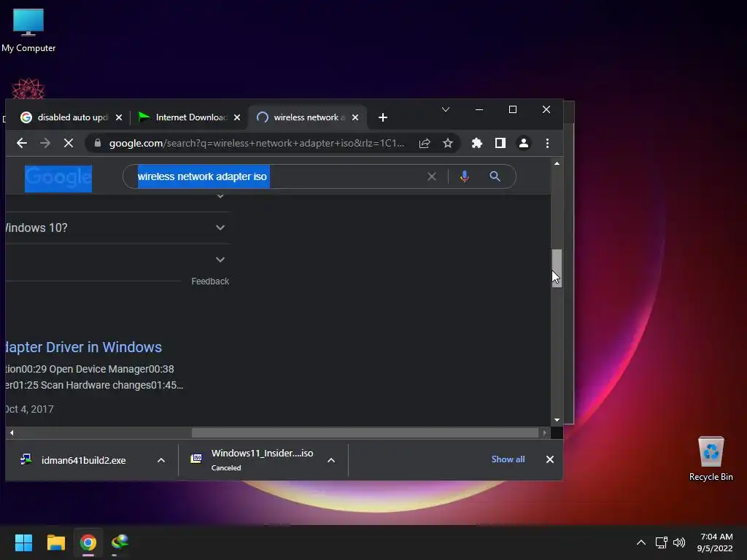Open the Chrome profile avatar

pyautogui.click(x=524, y=143)
